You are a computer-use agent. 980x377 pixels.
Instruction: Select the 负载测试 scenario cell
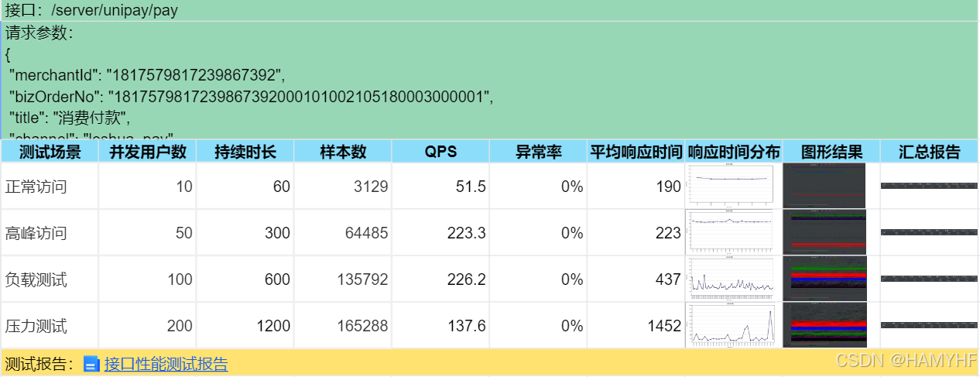coord(50,279)
